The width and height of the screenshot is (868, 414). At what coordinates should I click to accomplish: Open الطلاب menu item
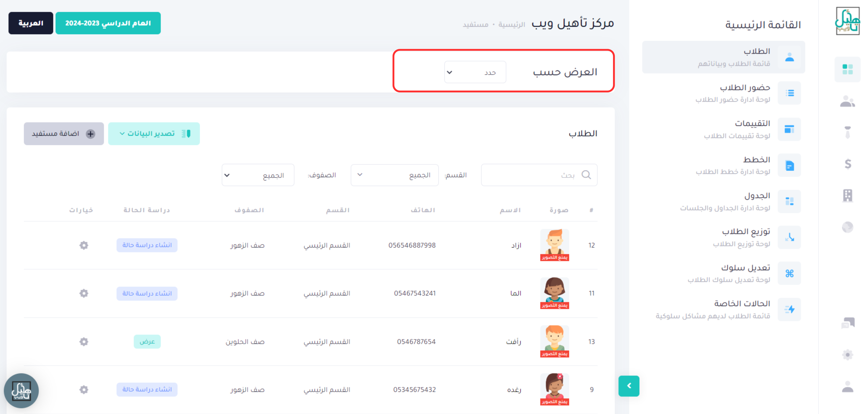tap(723, 57)
